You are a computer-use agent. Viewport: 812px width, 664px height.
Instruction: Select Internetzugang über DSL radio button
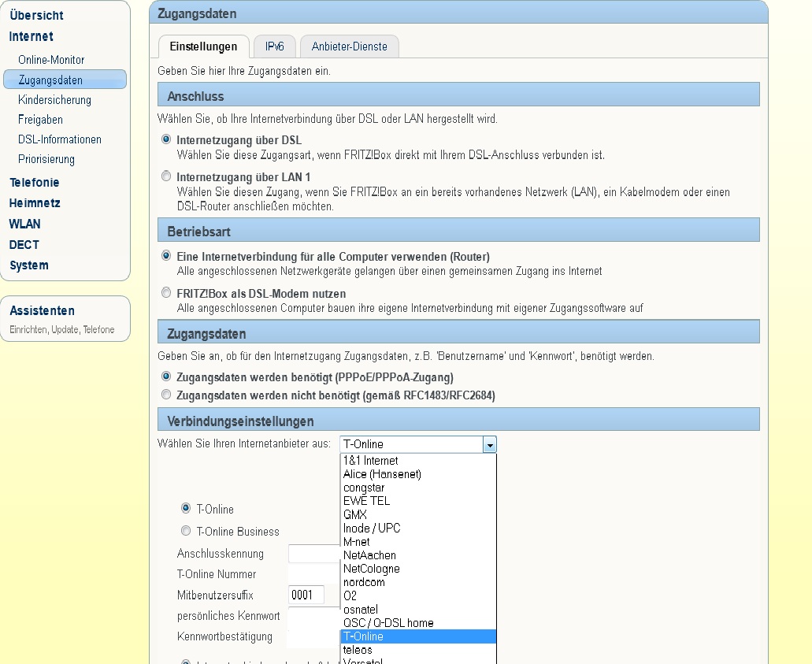[x=166, y=139]
